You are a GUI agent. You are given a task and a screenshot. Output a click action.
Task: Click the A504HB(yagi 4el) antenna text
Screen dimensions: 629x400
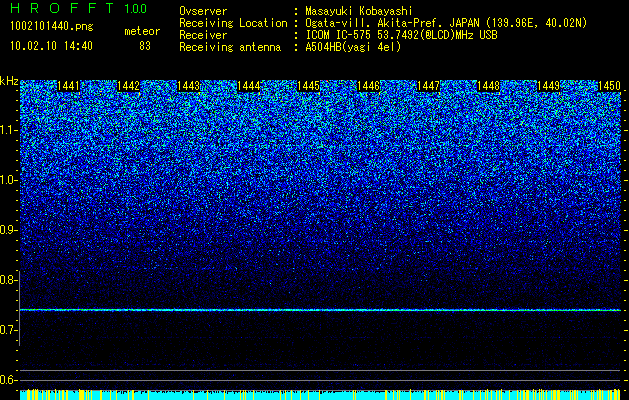(x=353, y=47)
